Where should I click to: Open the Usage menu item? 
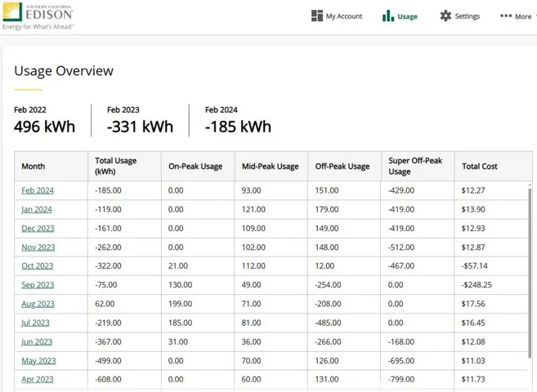pyautogui.click(x=400, y=16)
